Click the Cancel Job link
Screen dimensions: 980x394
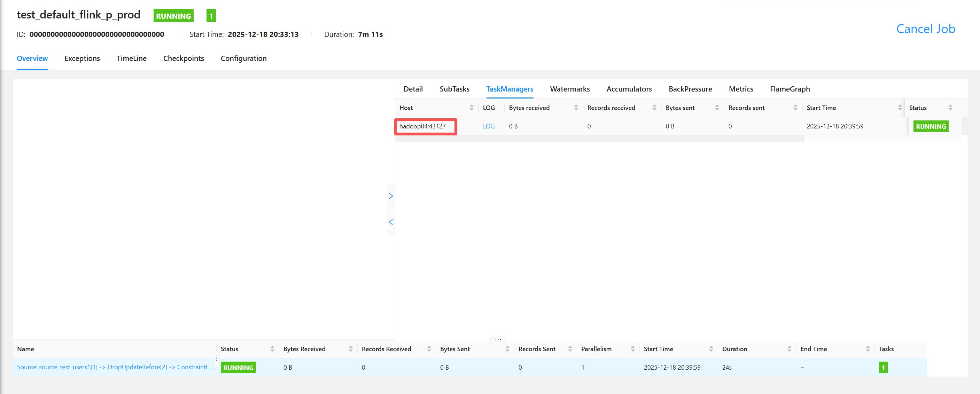point(925,29)
